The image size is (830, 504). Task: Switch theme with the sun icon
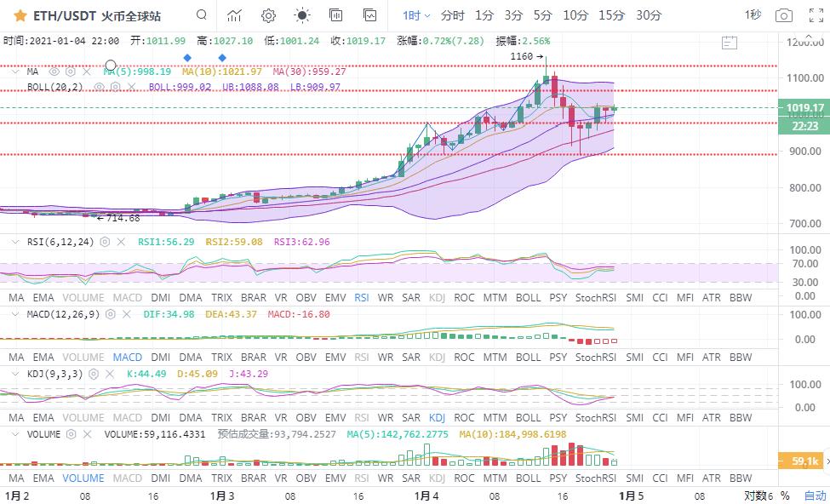click(x=302, y=15)
